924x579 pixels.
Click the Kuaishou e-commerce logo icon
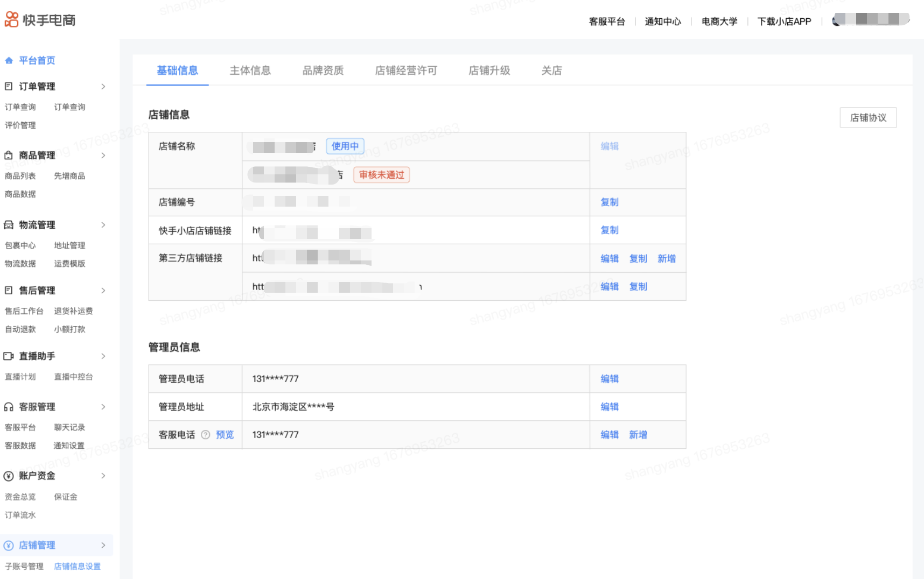11,20
